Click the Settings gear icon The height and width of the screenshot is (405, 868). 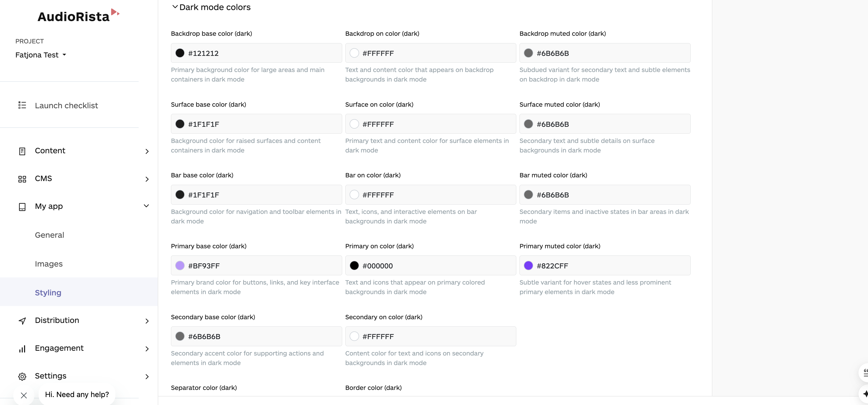[22, 376]
